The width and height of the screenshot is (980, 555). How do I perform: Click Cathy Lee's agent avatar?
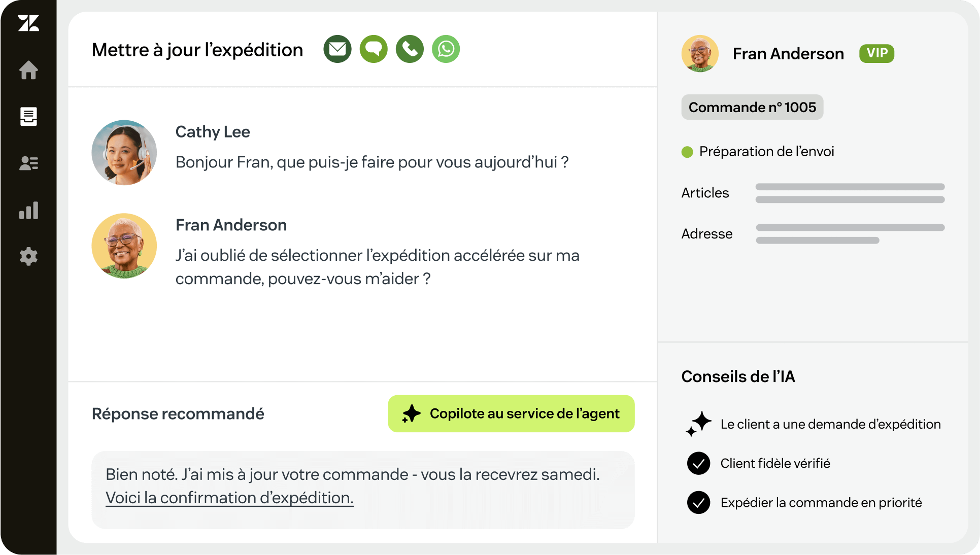[124, 153]
